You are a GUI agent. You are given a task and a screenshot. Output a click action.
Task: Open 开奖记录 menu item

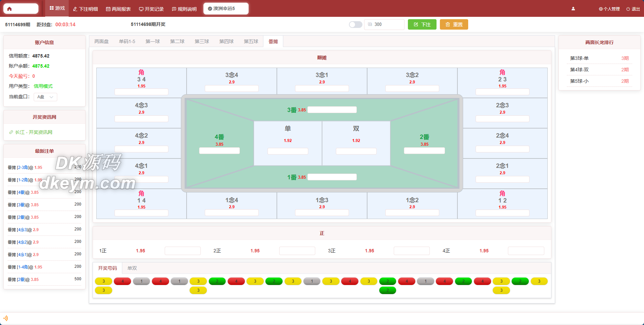[x=151, y=9]
